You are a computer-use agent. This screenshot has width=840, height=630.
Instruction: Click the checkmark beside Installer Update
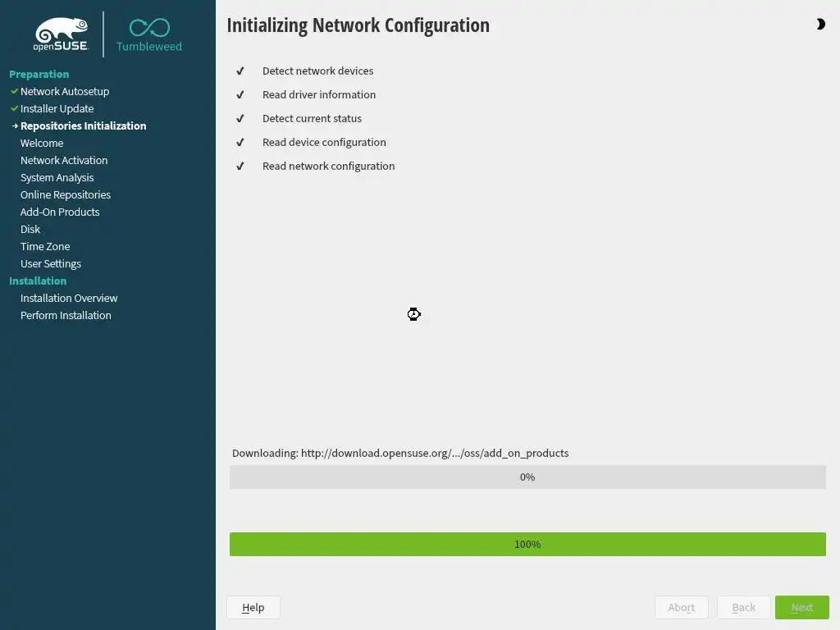14,108
